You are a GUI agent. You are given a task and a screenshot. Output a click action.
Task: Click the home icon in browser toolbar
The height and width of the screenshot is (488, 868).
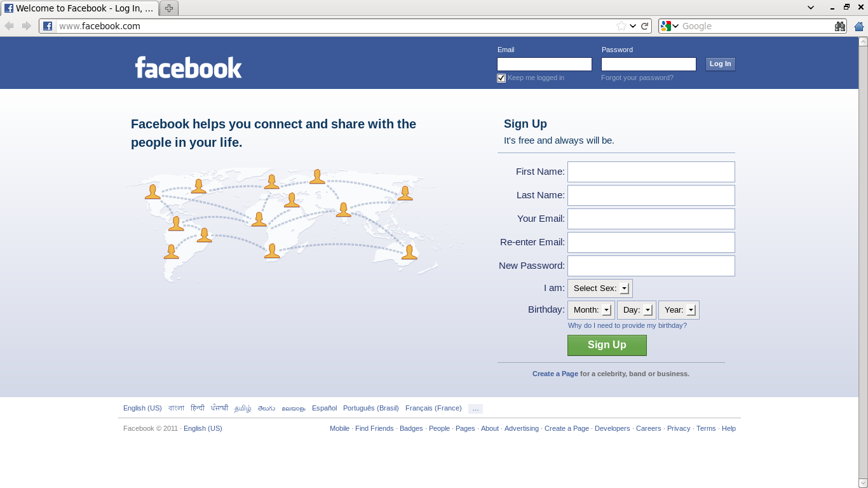859,26
